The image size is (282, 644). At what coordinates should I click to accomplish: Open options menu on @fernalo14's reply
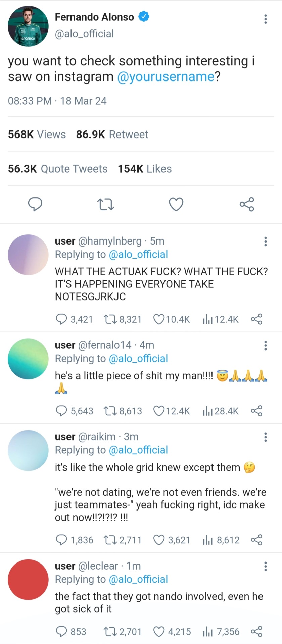[265, 345]
